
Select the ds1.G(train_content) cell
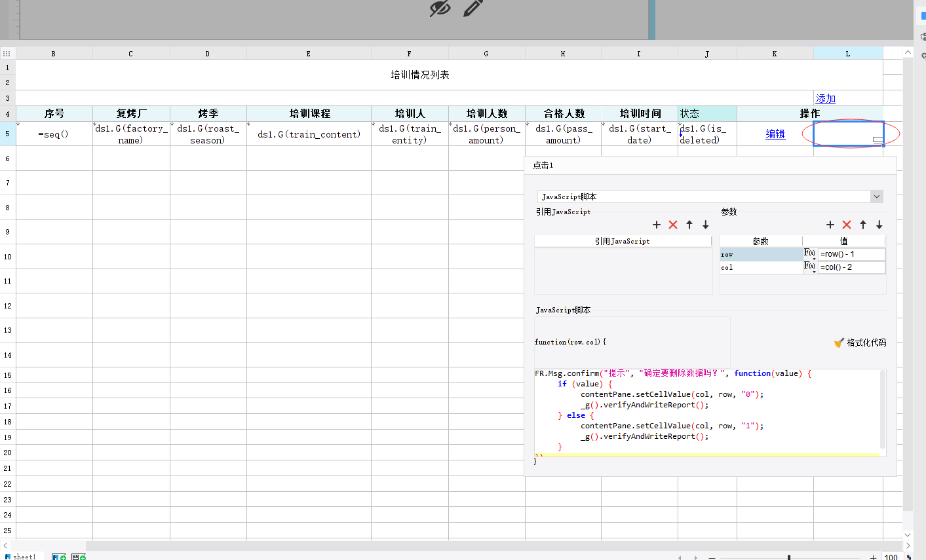coord(309,134)
